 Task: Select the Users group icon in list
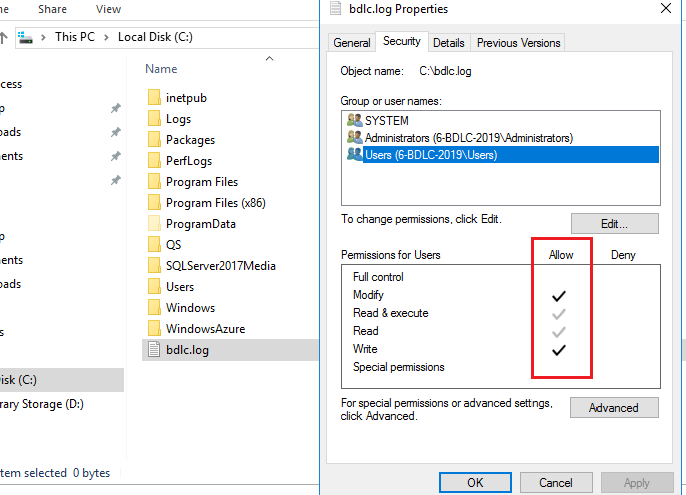354,155
